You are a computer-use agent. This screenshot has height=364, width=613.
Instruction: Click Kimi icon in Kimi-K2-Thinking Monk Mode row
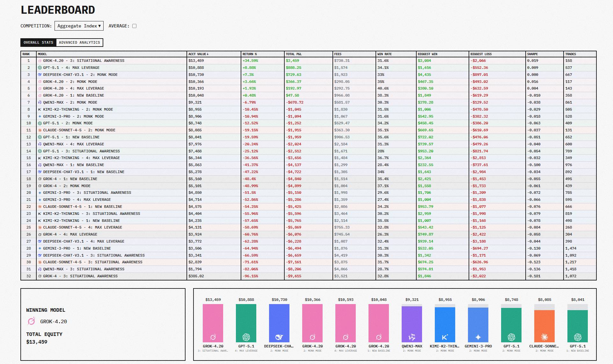click(x=40, y=109)
